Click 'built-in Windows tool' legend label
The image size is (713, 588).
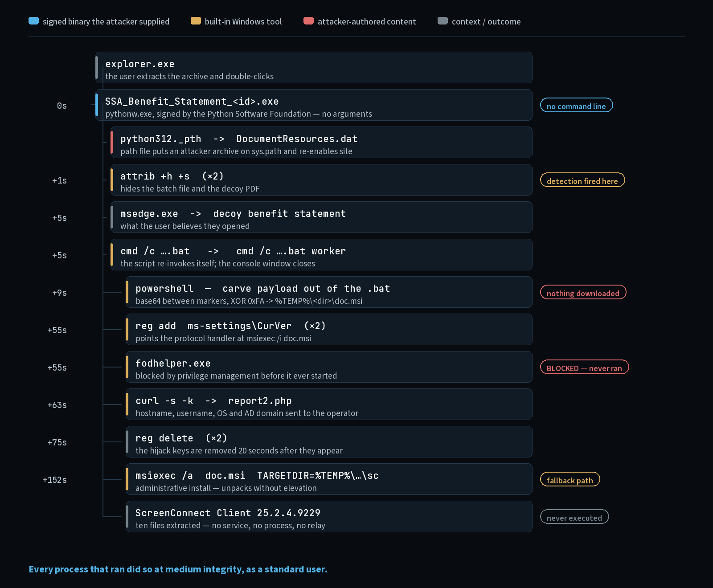[x=243, y=21]
